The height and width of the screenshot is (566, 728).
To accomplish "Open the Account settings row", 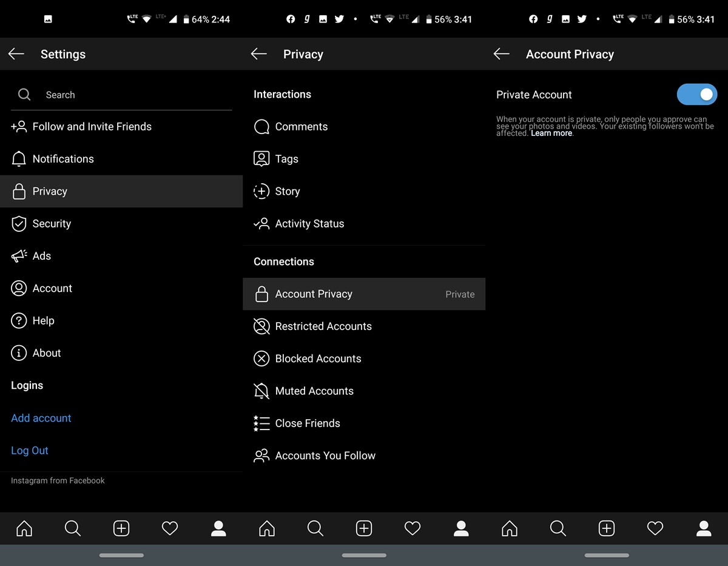I will pos(121,288).
